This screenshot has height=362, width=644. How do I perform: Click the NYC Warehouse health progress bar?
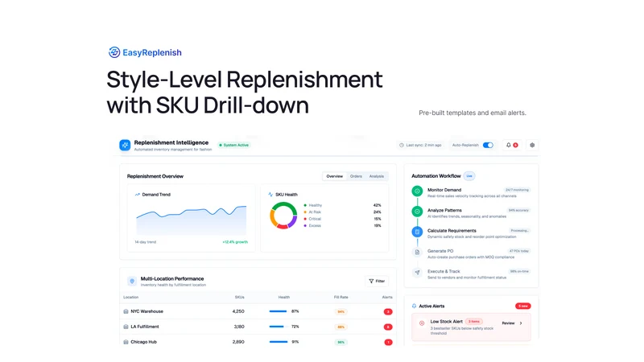tap(278, 311)
